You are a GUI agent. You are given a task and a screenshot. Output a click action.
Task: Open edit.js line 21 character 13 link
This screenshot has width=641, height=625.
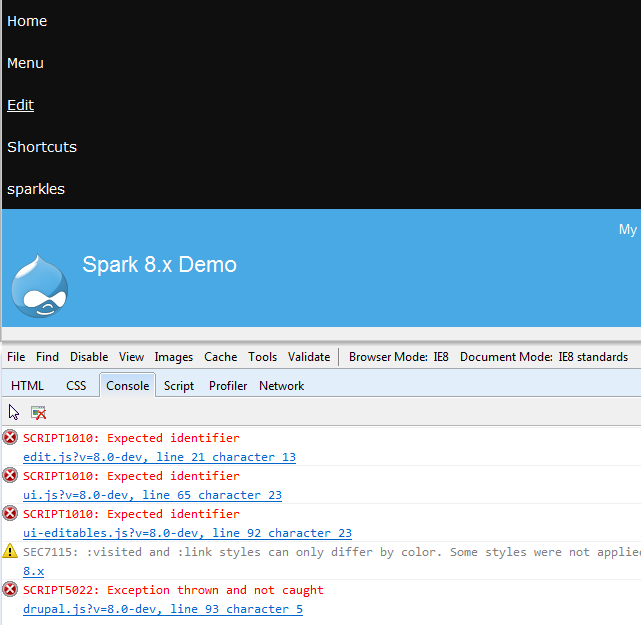(159, 457)
